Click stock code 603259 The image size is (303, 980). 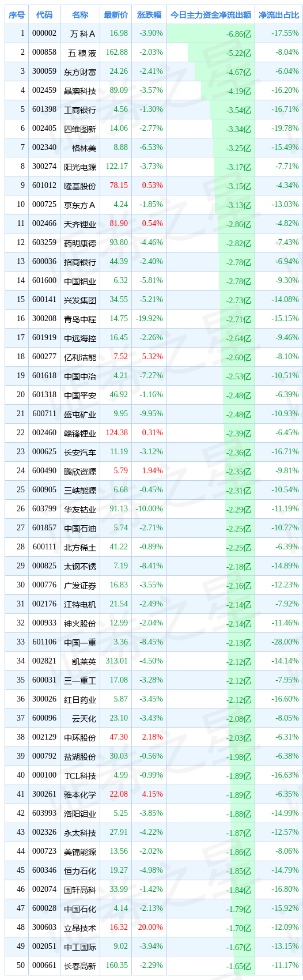[x=44, y=243]
